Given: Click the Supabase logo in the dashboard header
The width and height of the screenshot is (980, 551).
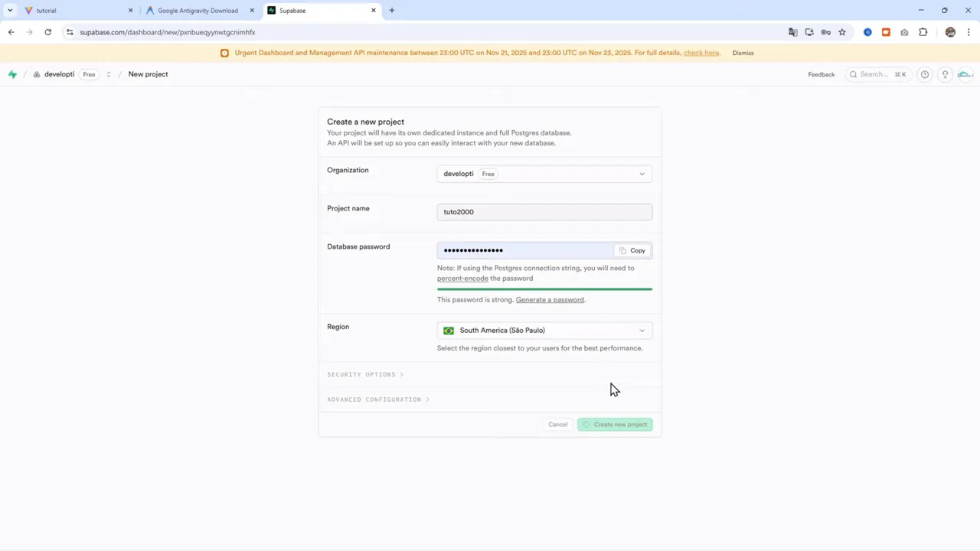Looking at the screenshot, I should point(12,73).
